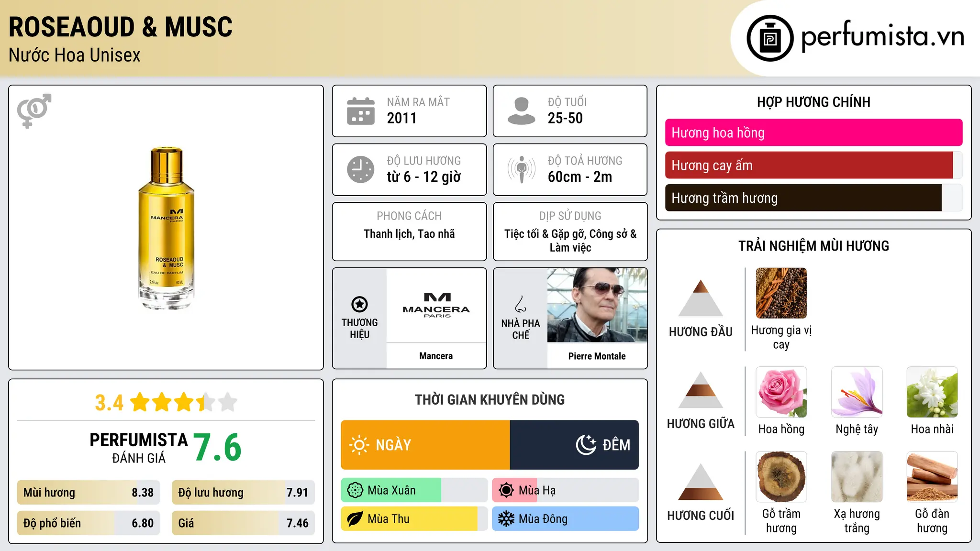980x551 pixels.
Task: Click the sun icon in the Ngày bar
Action: pyautogui.click(x=359, y=445)
